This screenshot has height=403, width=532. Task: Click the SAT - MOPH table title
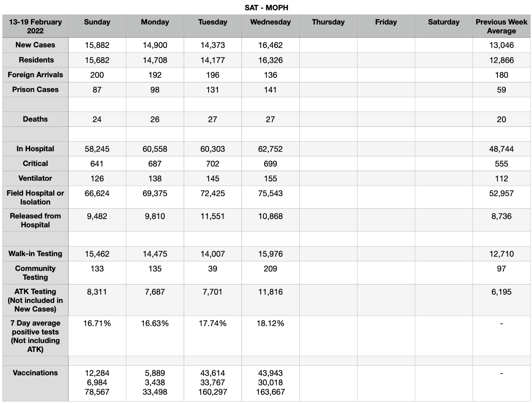[x=266, y=7]
